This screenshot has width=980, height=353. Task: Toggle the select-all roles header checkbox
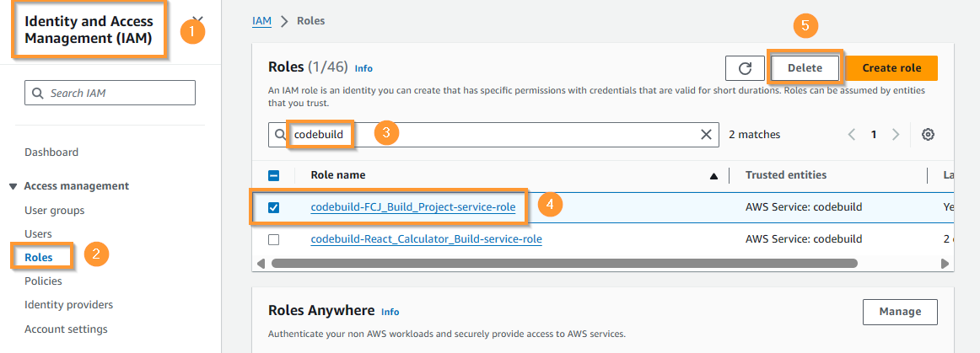pyautogui.click(x=274, y=175)
